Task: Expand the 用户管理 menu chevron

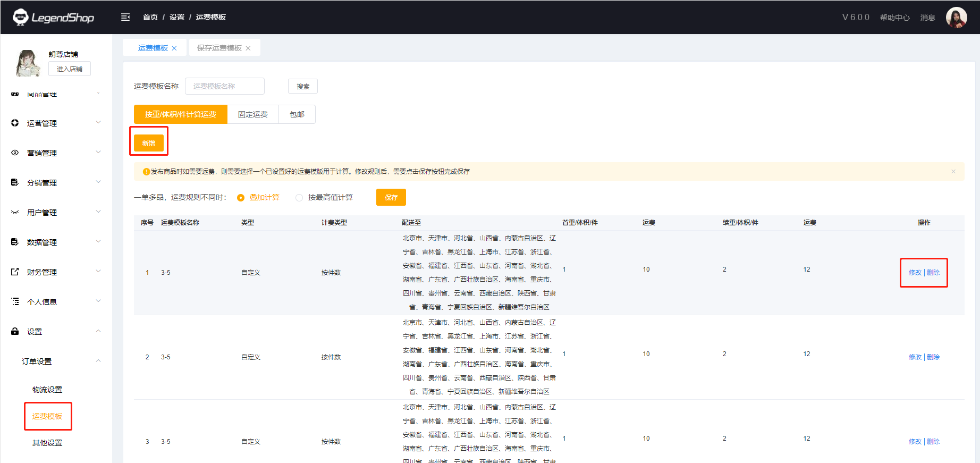Action: point(98,212)
